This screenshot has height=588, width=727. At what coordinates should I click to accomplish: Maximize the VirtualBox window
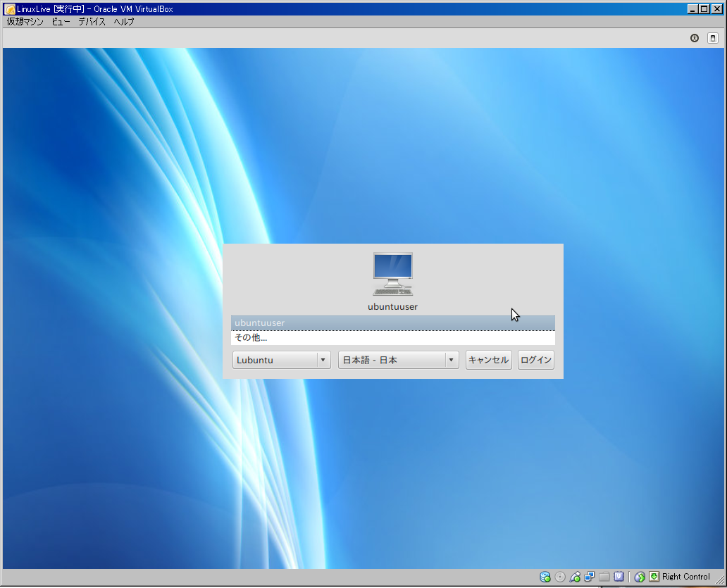click(x=704, y=9)
